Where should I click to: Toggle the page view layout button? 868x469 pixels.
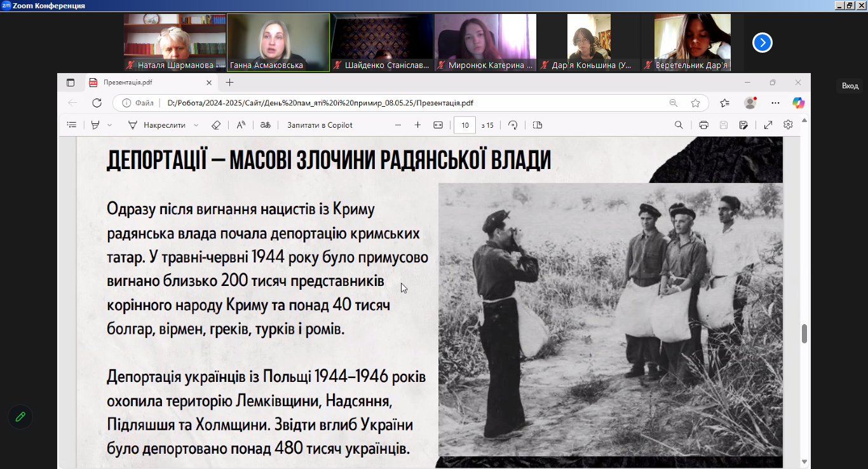point(538,125)
